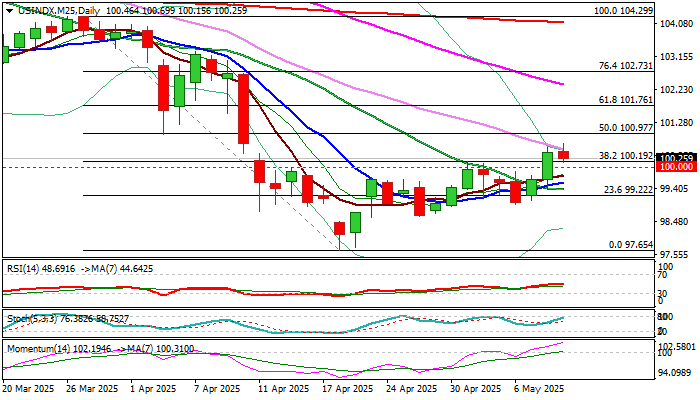Click the 23.6 99.222 retracement label
Image resolution: width=700 pixels, height=400 pixels.
629,190
